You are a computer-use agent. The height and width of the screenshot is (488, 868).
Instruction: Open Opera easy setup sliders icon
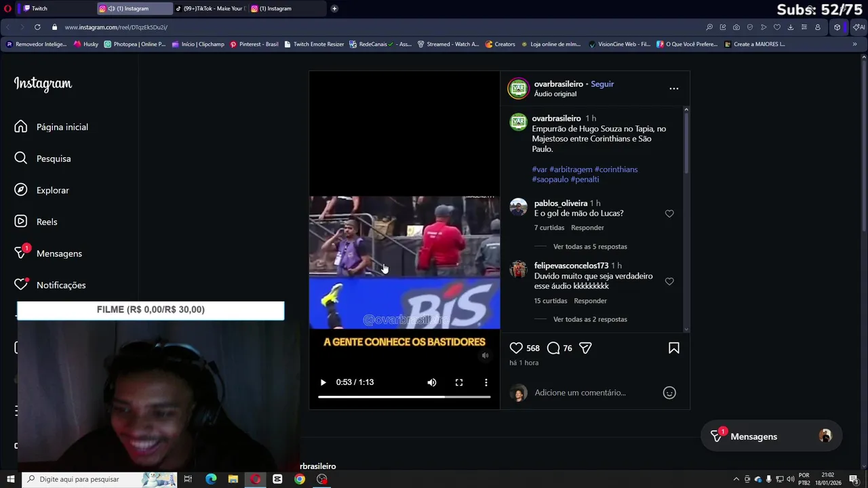pyautogui.click(x=804, y=27)
